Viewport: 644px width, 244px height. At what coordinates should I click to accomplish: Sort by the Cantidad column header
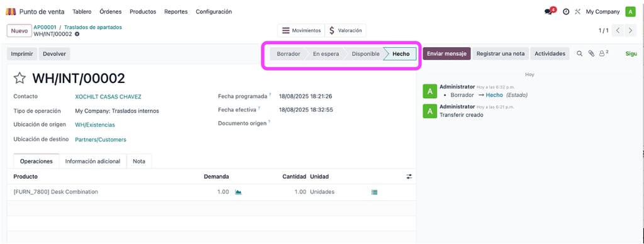click(x=294, y=177)
